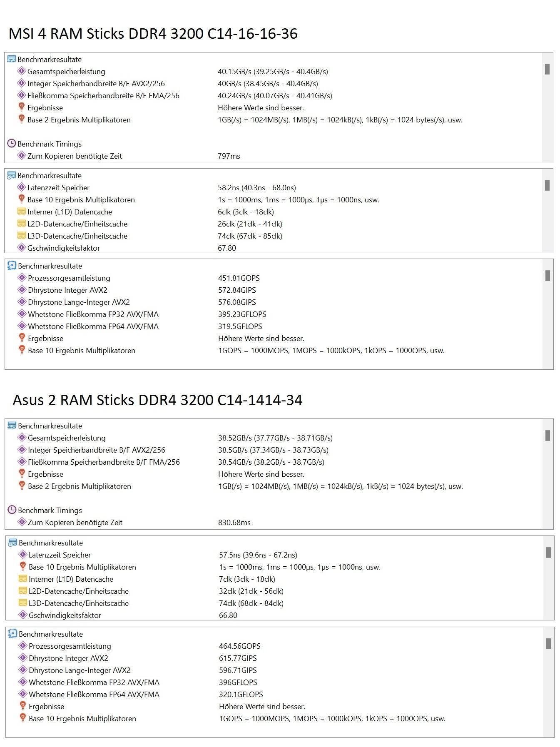The height and width of the screenshot is (747, 560).
Task: Select the value '464.56GOPS'
Action: (x=239, y=646)
